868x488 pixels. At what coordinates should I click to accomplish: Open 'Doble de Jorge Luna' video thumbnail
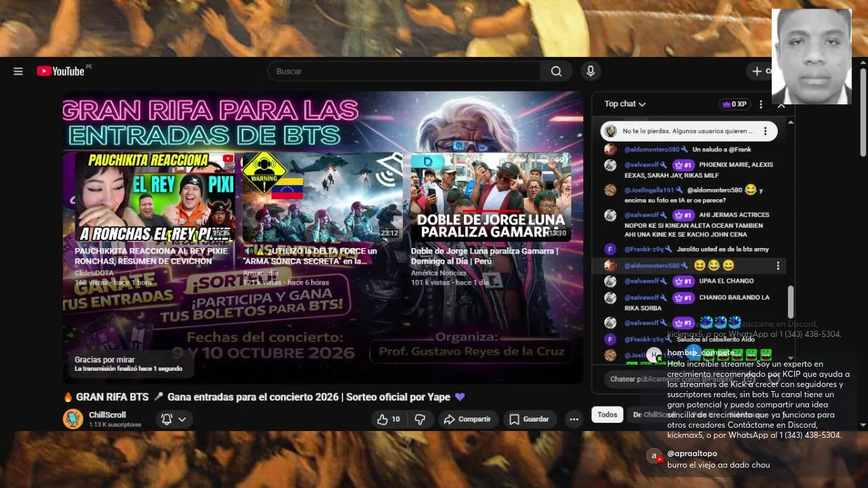pyautogui.click(x=491, y=197)
